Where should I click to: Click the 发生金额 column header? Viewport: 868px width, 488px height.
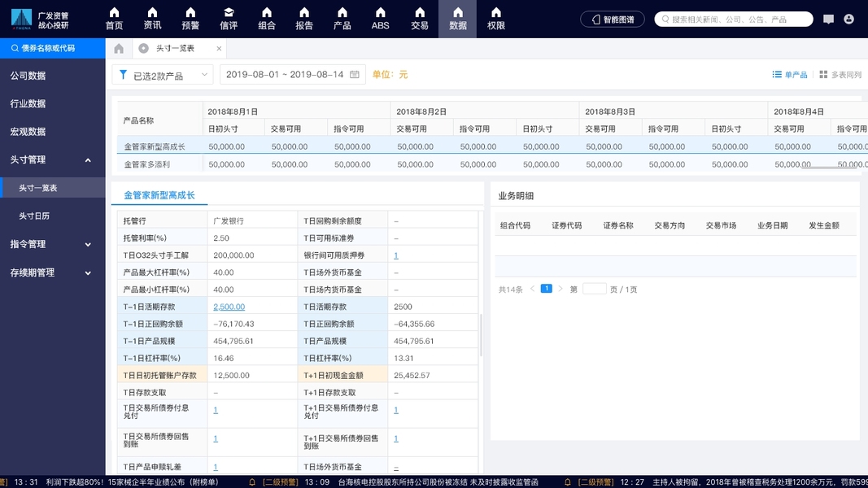824,225
